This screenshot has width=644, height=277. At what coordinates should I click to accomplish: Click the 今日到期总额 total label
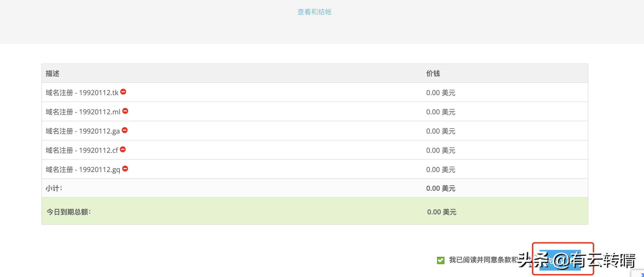click(68, 212)
